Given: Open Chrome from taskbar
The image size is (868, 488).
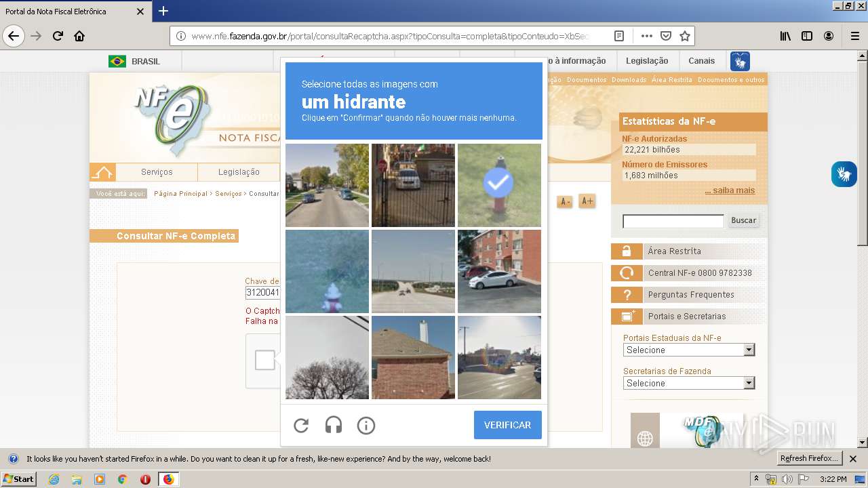Looking at the screenshot, I should click(122, 479).
